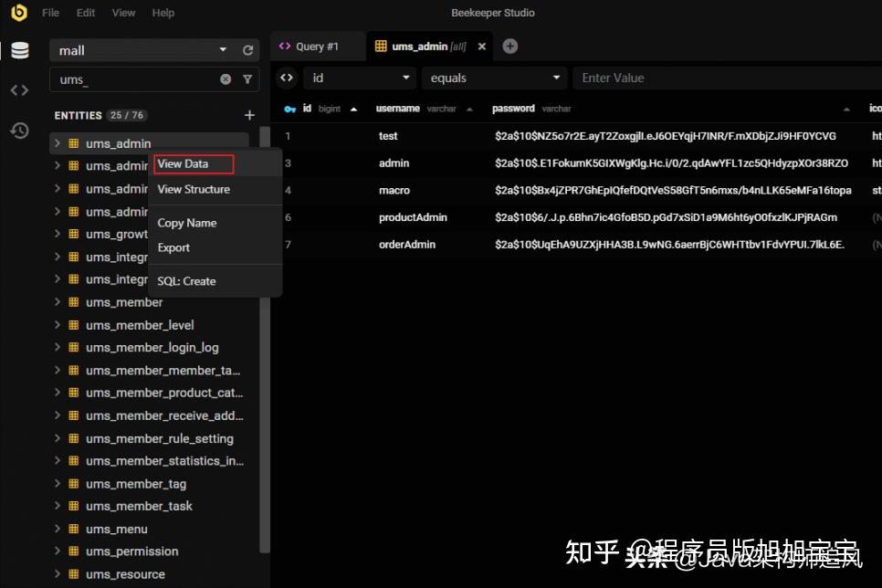Click the primary key icon in id column

290,110
